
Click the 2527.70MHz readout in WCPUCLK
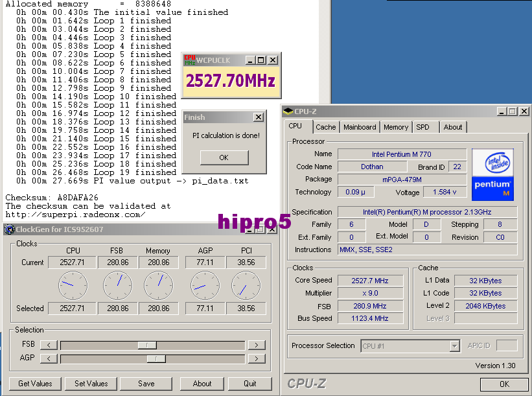tap(231, 81)
